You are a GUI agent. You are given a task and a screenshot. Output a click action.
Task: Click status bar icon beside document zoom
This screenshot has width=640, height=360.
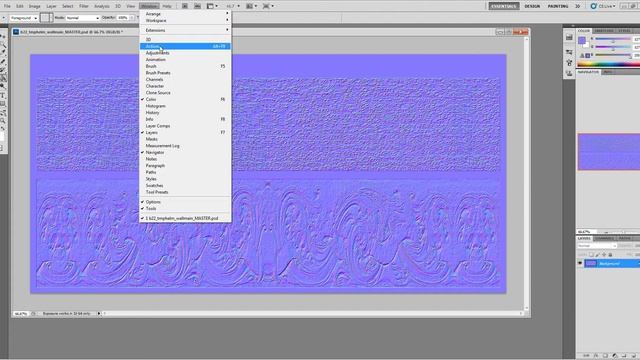click(x=33, y=313)
